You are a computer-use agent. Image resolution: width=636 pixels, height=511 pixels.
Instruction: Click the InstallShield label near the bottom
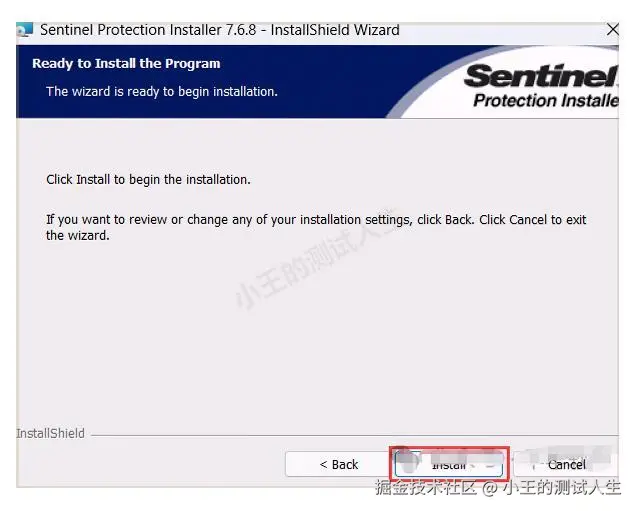[51, 434]
